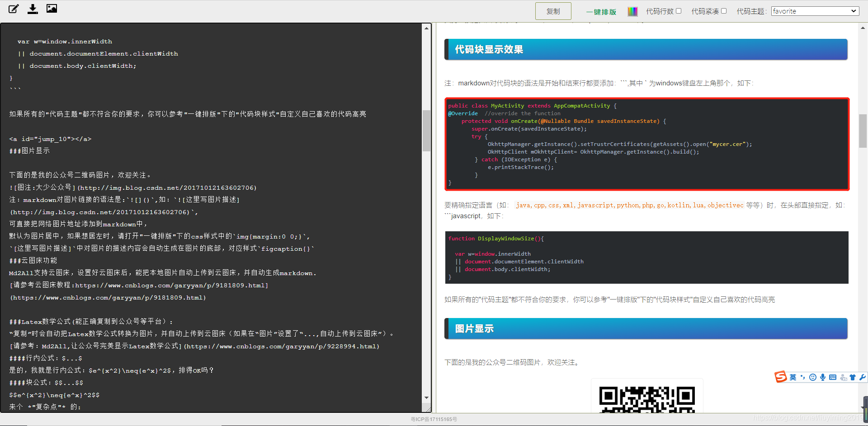Click Sogou user account icon
Viewport: 868px width, 426px height.
tap(843, 377)
